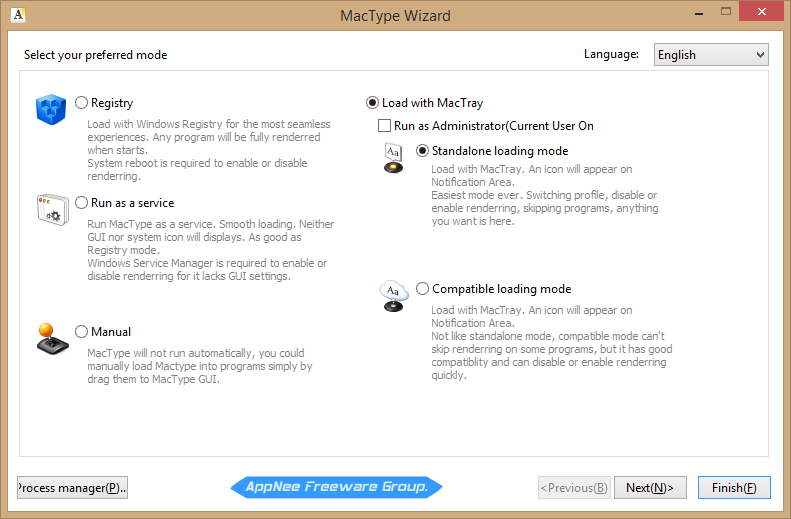The image size is (791, 519).
Task: Minimize the MacType Wizard window
Action: click(699, 12)
